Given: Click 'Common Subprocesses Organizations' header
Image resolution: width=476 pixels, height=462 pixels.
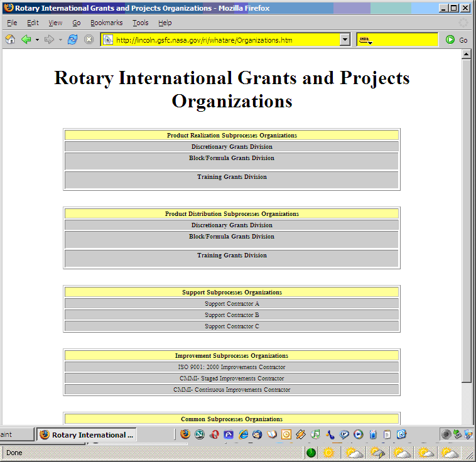Looking at the screenshot, I should [x=232, y=419].
